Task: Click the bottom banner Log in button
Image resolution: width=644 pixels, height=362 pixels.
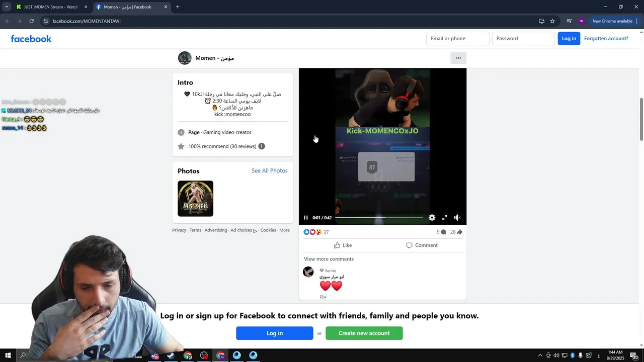Action: coord(275,333)
